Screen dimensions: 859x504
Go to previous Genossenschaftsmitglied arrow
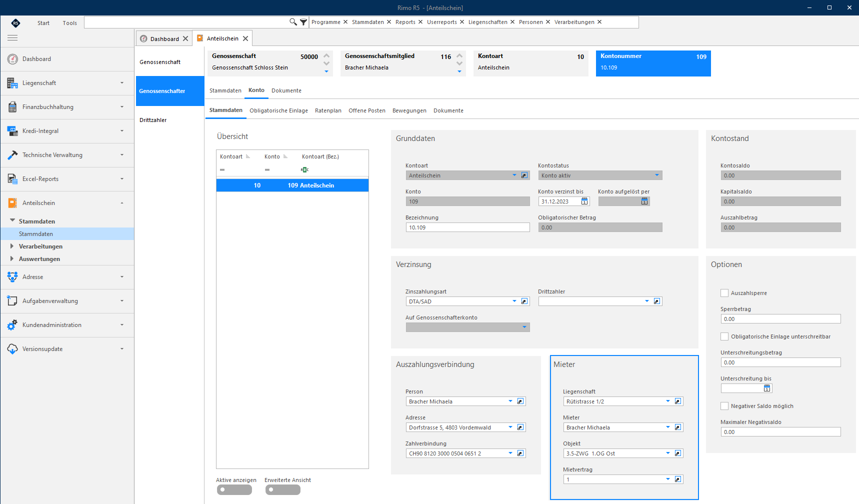pyautogui.click(x=459, y=56)
